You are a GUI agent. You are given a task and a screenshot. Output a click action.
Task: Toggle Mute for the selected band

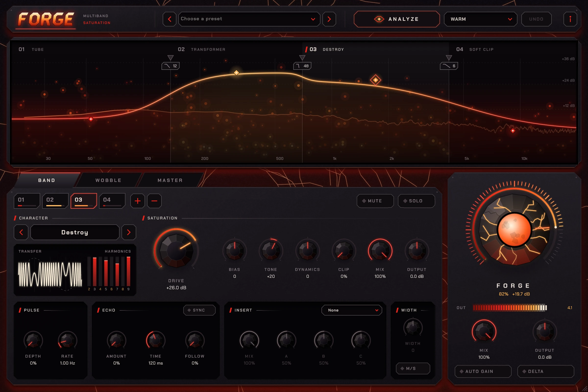coord(375,201)
